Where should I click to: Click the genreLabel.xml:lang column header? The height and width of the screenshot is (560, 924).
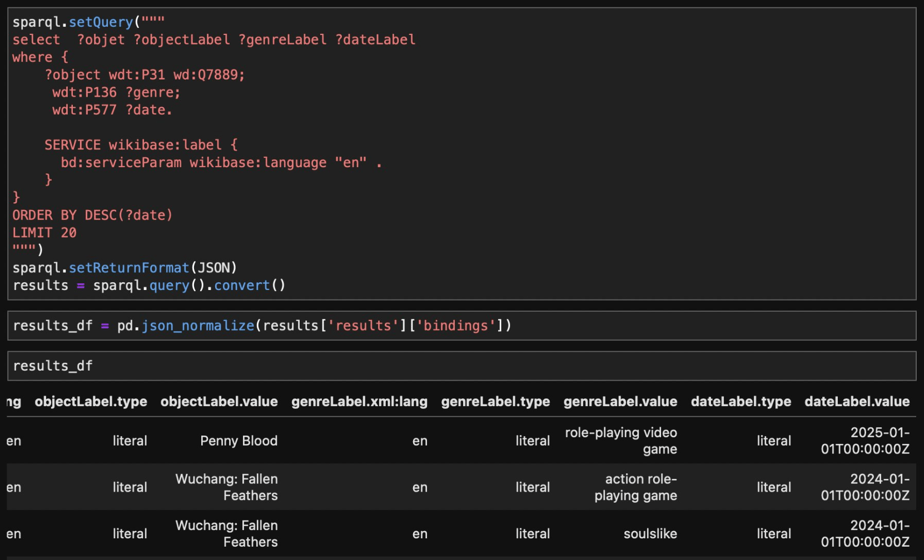pyautogui.click(x=359, y=402)
